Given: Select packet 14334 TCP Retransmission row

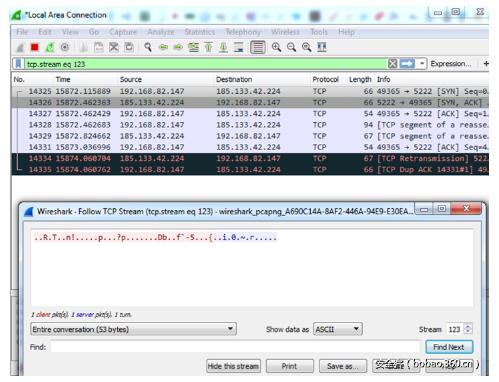Looking at the screenshot, I should 250,158.
